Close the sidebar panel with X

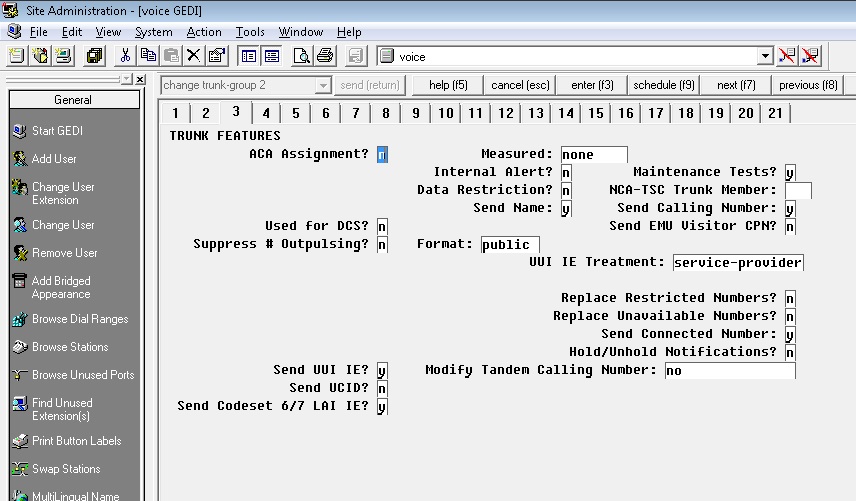140,79
